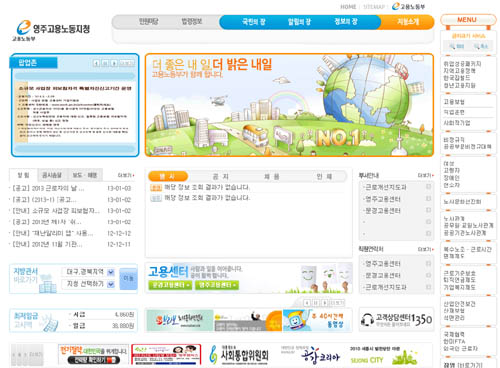Click the HOME link at top
Screen dimensions: 500x368
348,7
